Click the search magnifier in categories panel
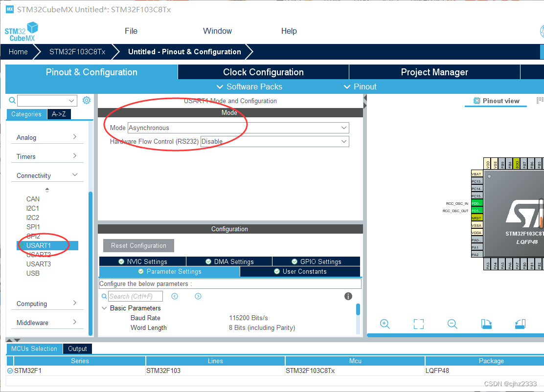Viewport: 544px width, 392px height. click(12, 101)
